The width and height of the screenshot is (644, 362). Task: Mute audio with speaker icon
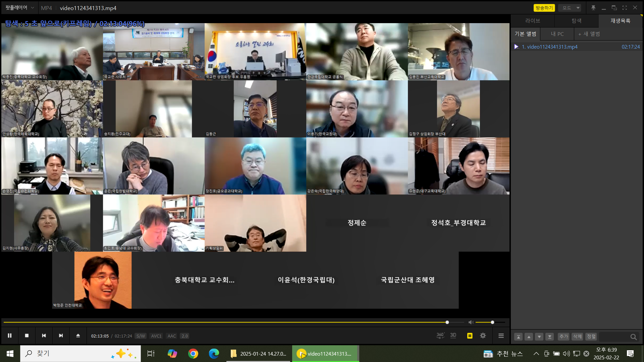coord(471,322)
